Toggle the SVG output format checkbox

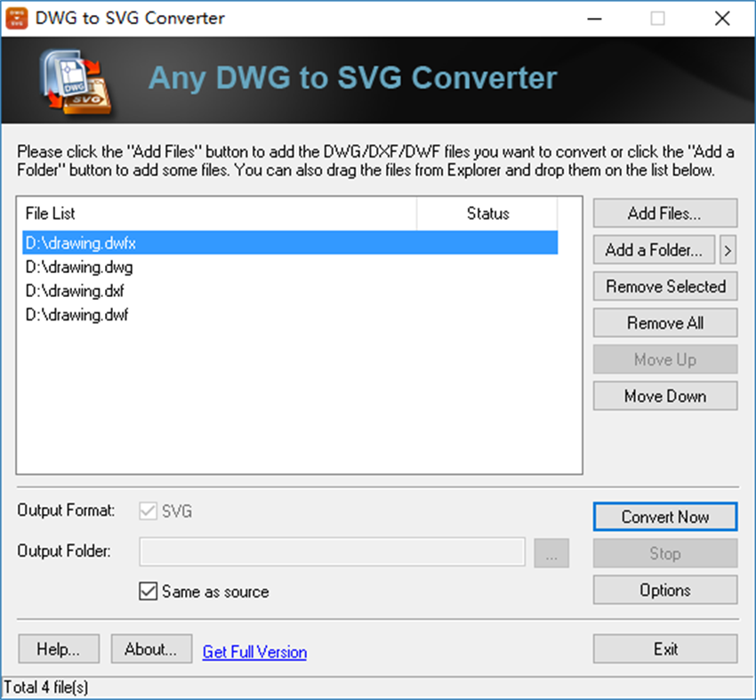tap(149, 511)
